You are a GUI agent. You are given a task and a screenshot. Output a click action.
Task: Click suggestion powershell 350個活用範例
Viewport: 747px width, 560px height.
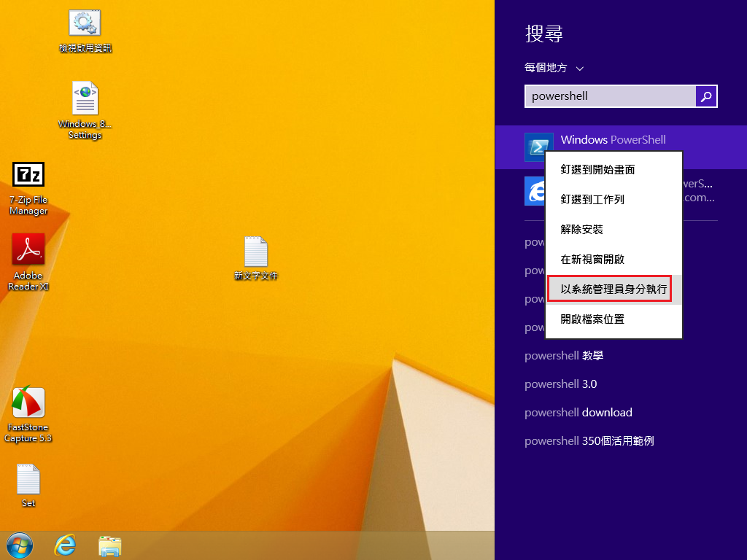pyautogui.click(x=589, y=441)
